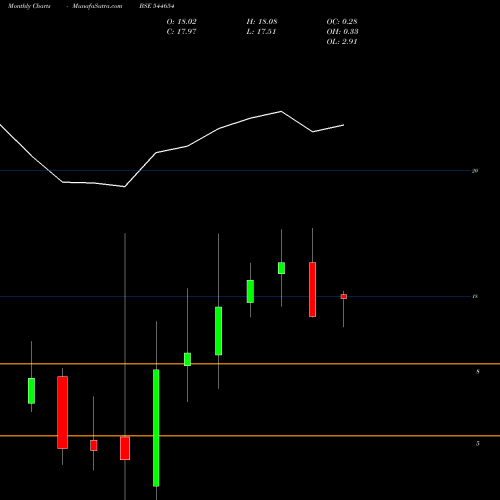Click the 'OH: 0.33' value

pos(342,32)
